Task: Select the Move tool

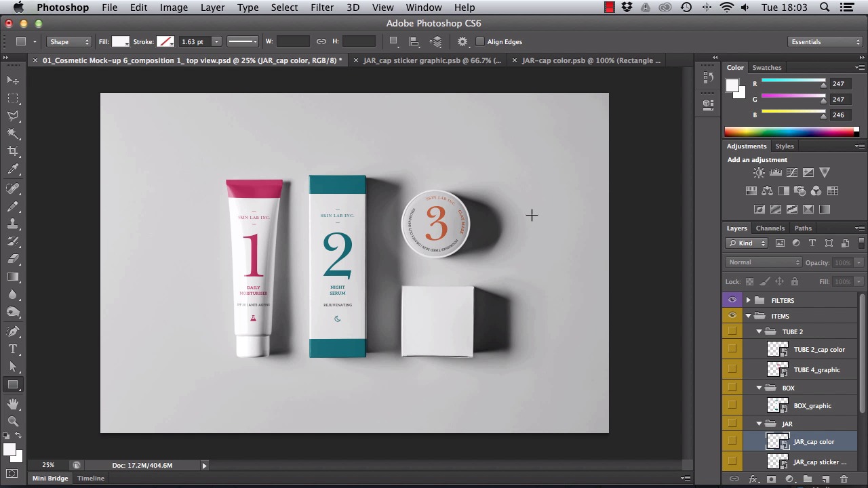Action: (13, 81)
